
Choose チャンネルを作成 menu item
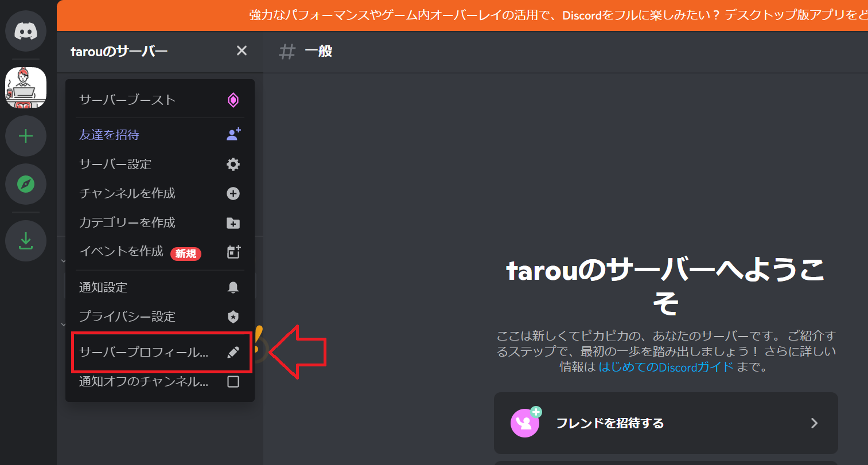[x=160, y=193]
